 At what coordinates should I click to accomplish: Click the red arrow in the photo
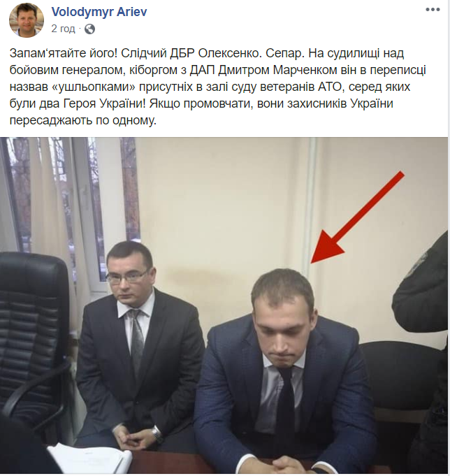pos(357,217)
